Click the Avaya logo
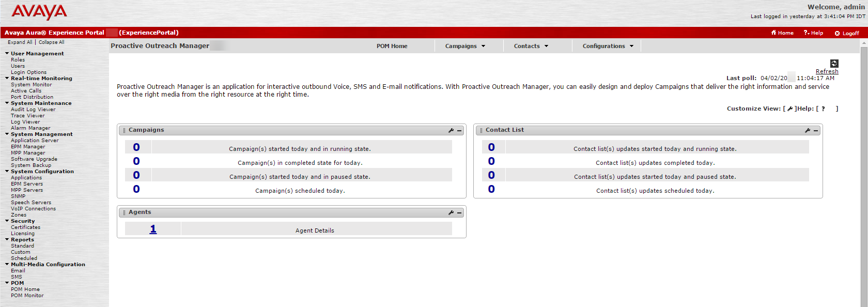Screen dimensions: 868x307 pos(39,12)
